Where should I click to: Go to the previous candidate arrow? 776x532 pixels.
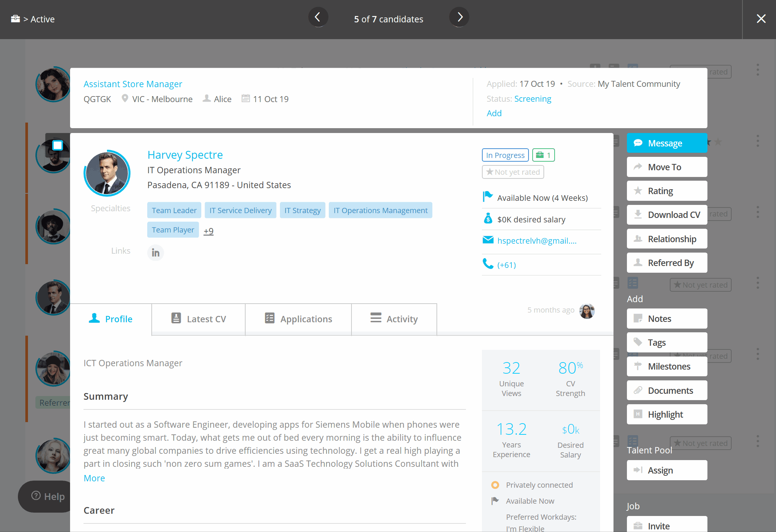(318, 18)
